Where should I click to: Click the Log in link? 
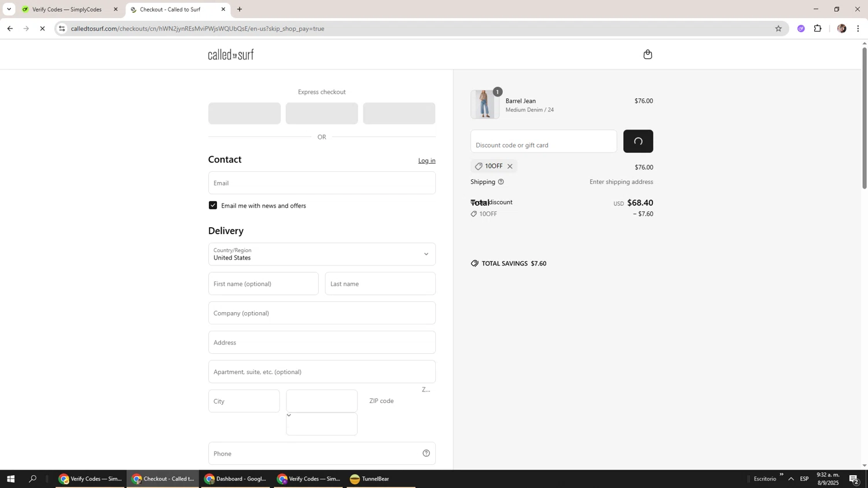427,161
